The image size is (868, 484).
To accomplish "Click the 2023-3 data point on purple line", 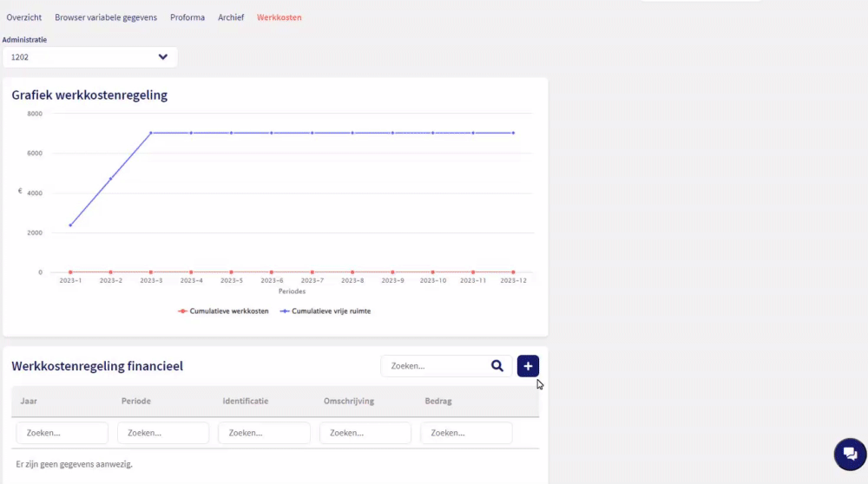I will point(151,133).
